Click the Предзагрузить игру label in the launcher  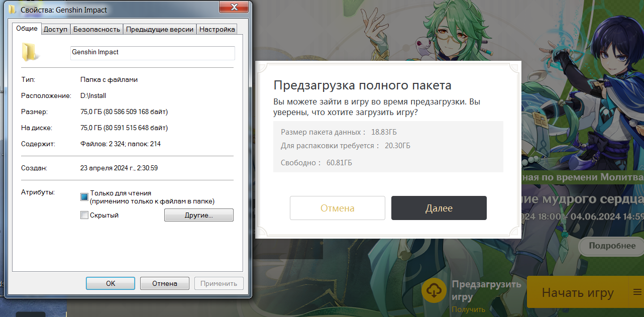[486, 290]
